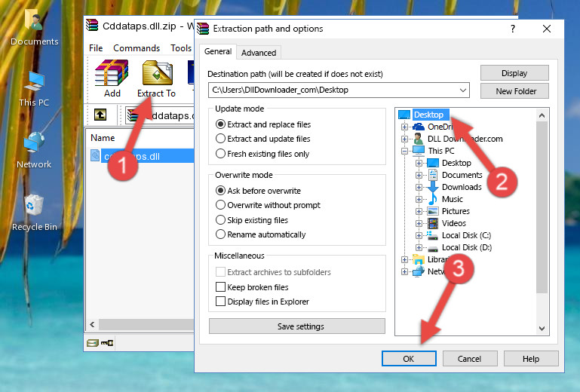Switch to the General tab

coord(218,51)
